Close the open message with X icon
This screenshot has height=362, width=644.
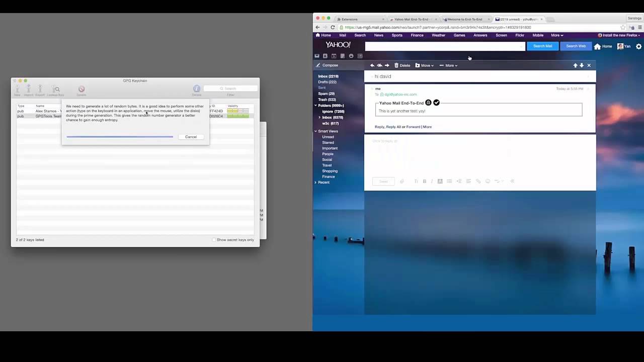click(x=589, y=65)
